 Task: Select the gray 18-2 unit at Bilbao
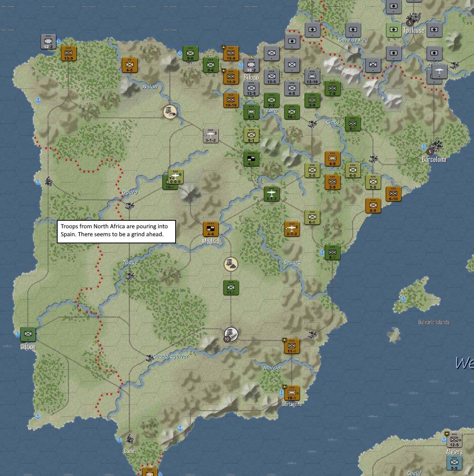pyautogui.click(x=251, y=65)
